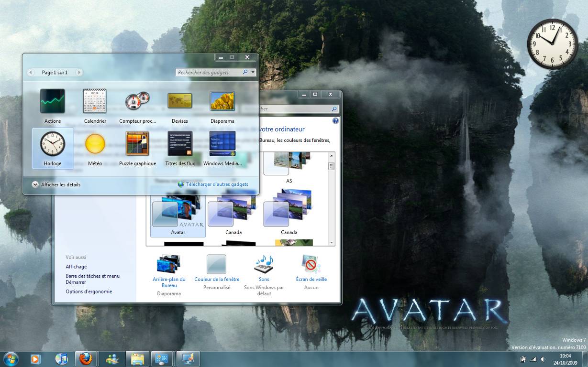Open the Affichage link
588x367 pixels.
tap(76, 267)
